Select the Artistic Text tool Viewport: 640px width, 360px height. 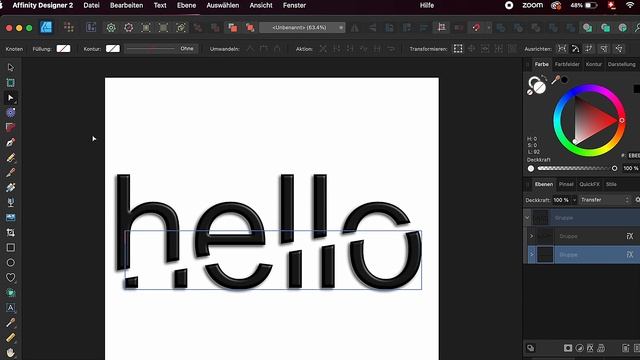click(11, 308)
